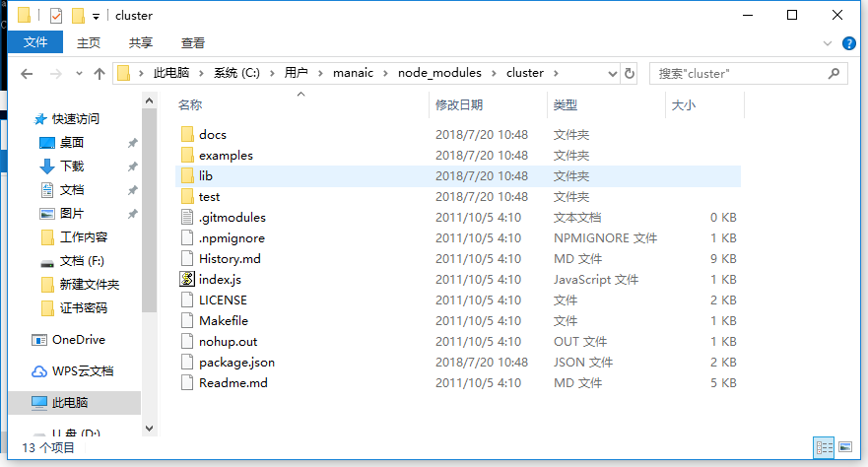This screenshot has width=868, height=467.
Task: Unpin 桌面 using its pin icon
Action: tap(132, 143)
